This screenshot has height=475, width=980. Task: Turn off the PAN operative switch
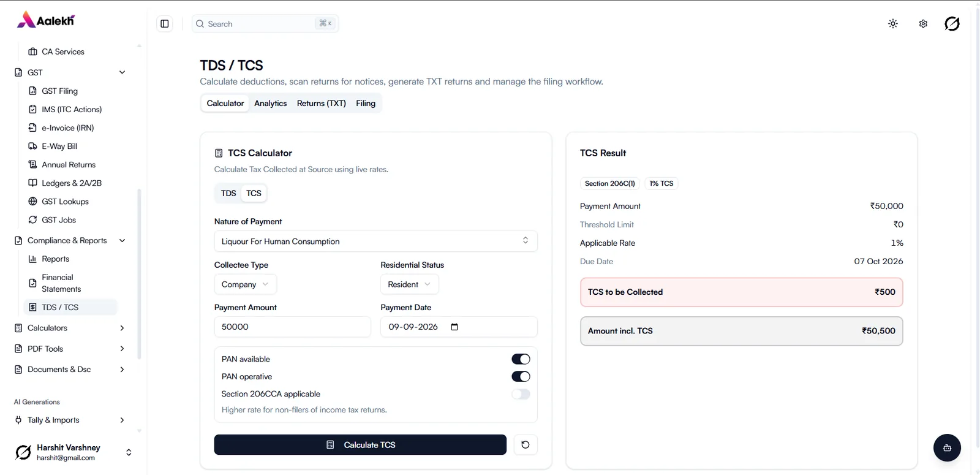521,376
